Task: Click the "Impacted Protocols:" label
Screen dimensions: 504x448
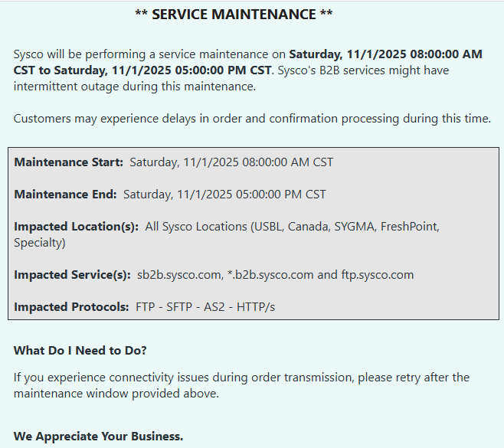Action: pos(71,307)
